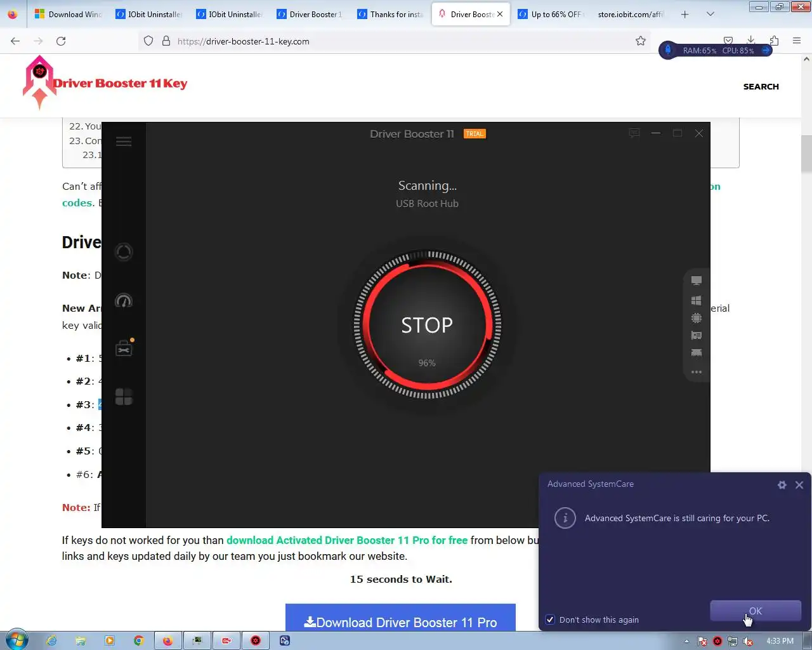Switch to the Download Windows tab
The height and width of the screenshot is (650, 812).
[68, 14]
